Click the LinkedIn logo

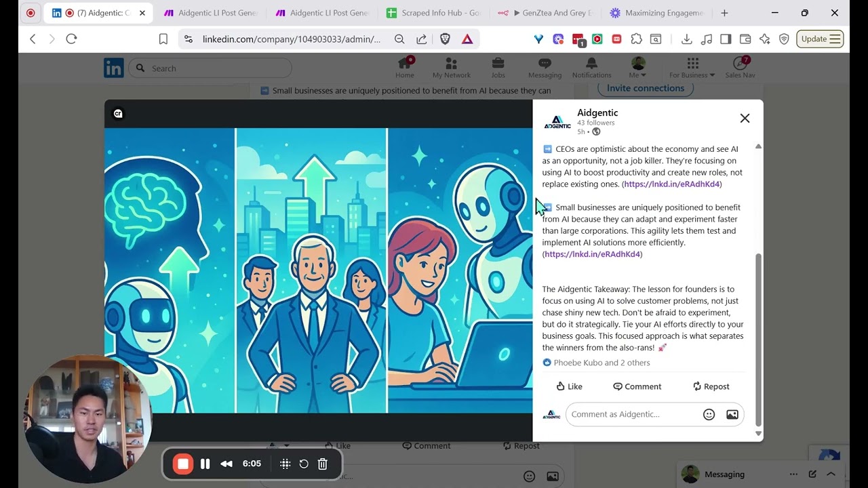point(114,68)
